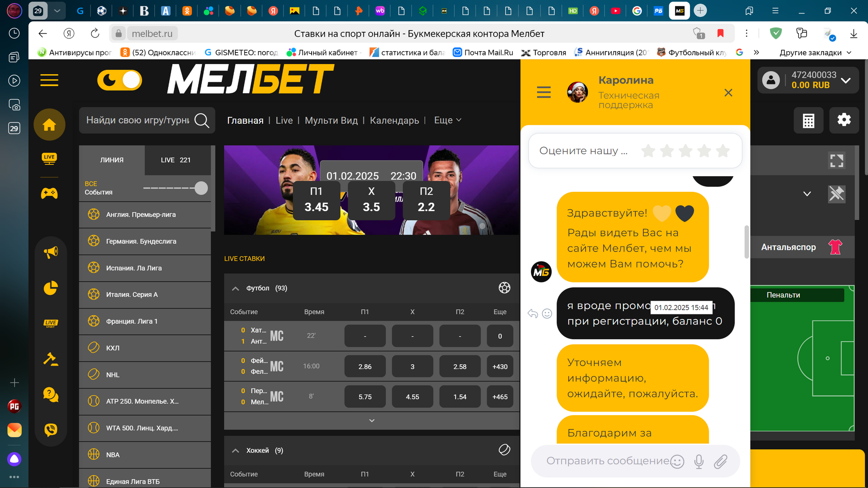Open the Мульти Вид menu item
The image size is (868, 488).
pyautogui.click(x=331, y=121)
